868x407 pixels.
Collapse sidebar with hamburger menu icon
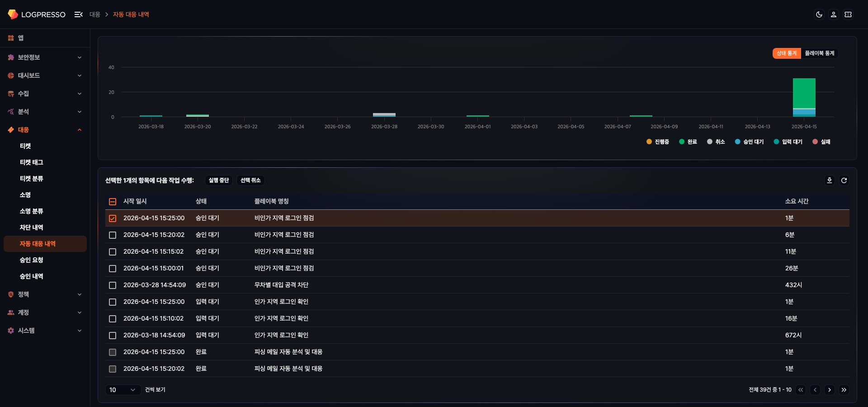point(78,14)
